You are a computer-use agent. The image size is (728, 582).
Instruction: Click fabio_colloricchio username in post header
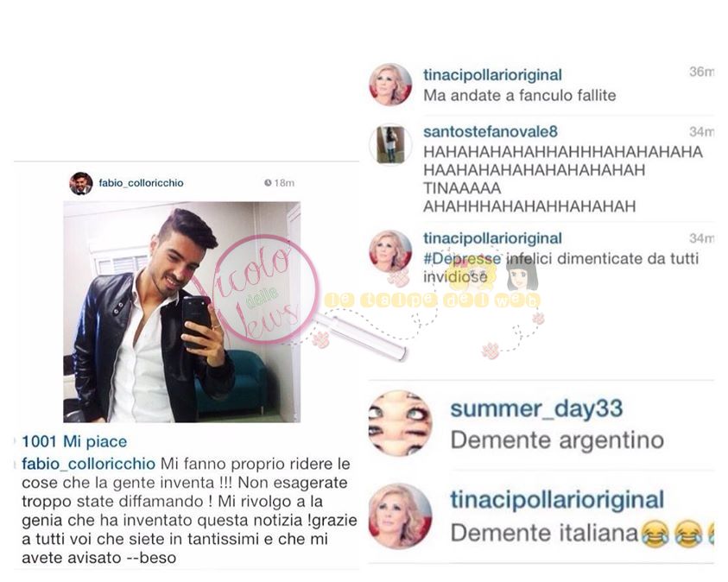click(x=141, y=183)
